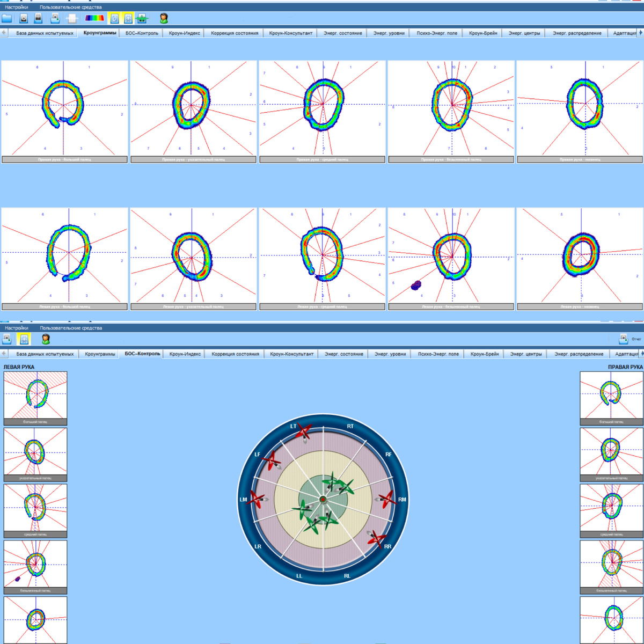The width and height of the screenshot is (644, 644).
Task: Click the red dart at LM sector
Action: click(x=258, y=500)
